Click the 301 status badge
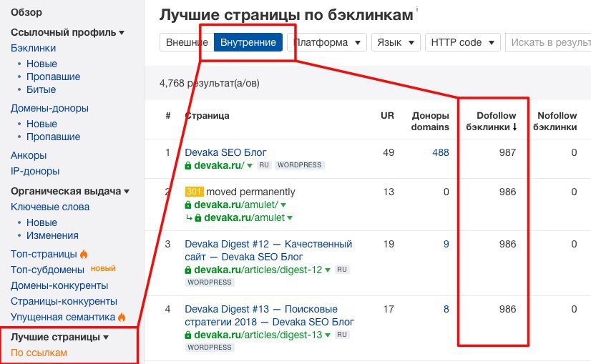 (194, 192)
